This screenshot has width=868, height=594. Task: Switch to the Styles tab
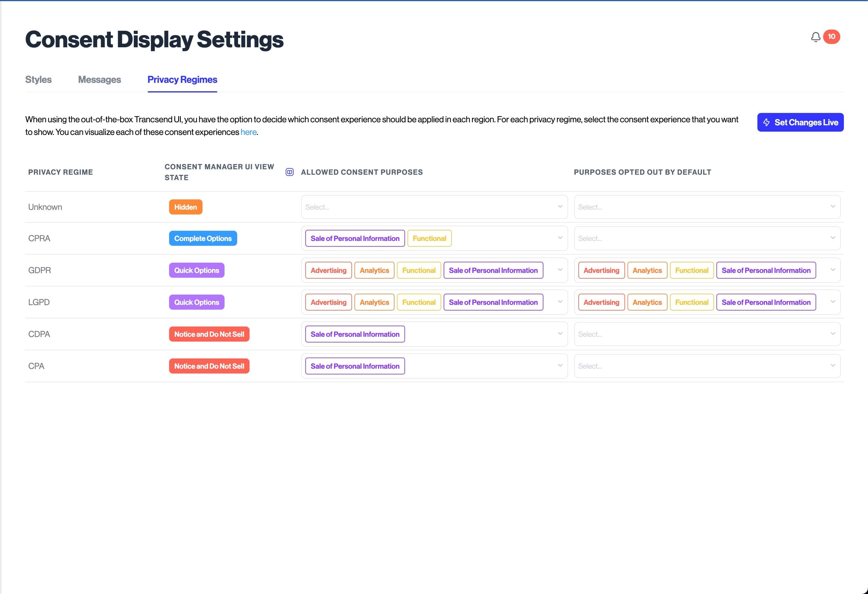coord(39,80)
